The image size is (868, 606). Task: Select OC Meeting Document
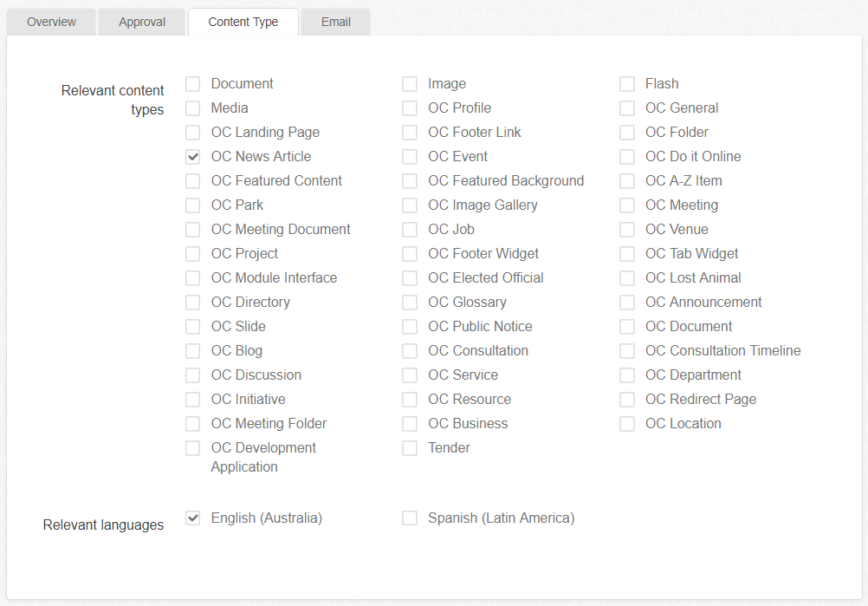coord(192,229)
